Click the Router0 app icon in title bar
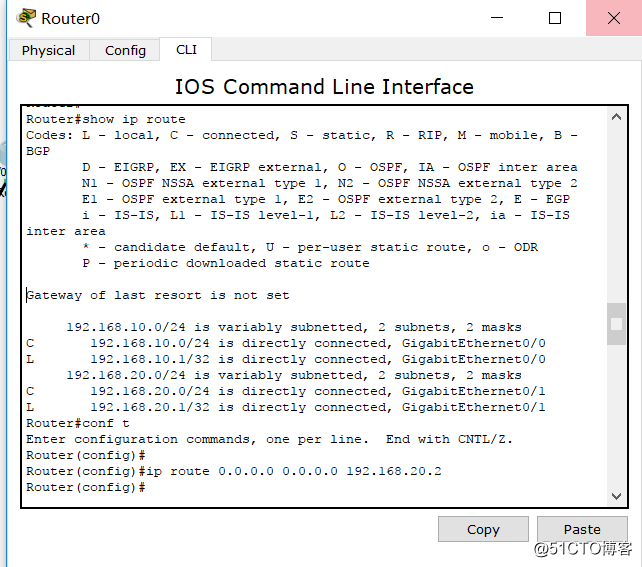The height and width of the screenshot is (567, 642). click(26, 18)
